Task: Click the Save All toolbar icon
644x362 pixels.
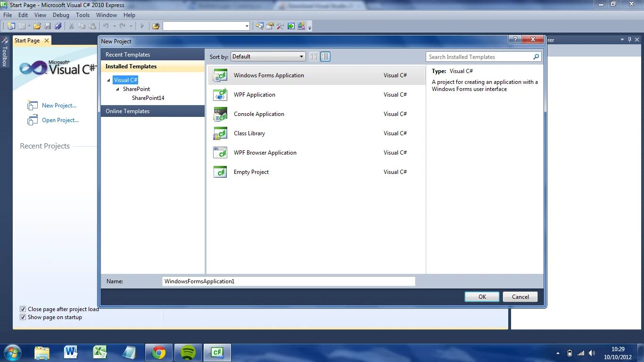Action: click(58, 26)
